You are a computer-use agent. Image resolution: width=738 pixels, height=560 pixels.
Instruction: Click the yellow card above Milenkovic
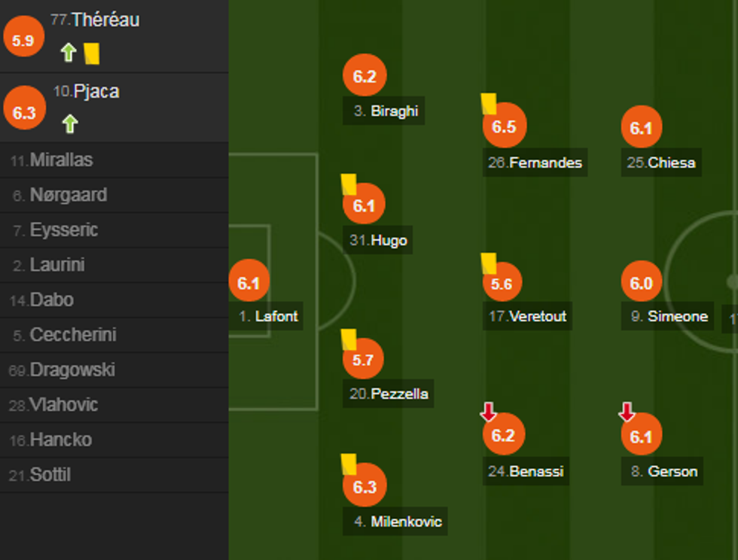click(349, 463)
